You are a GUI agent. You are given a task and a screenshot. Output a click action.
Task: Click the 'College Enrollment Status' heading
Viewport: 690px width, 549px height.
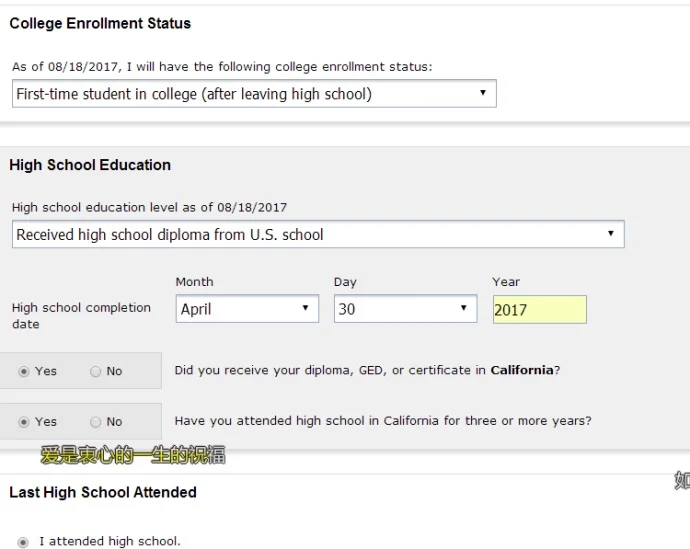point(100,23)
